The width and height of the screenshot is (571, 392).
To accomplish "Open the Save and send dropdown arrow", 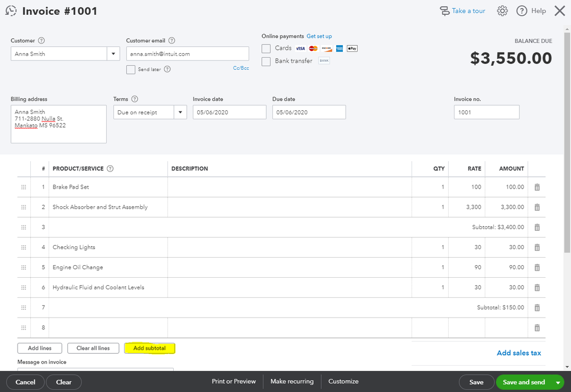I will click(558, 382).
